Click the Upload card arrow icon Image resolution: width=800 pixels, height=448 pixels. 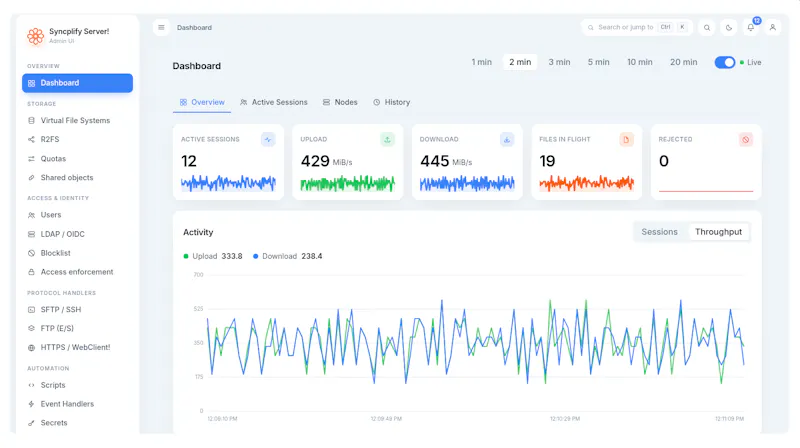[387, 139]
